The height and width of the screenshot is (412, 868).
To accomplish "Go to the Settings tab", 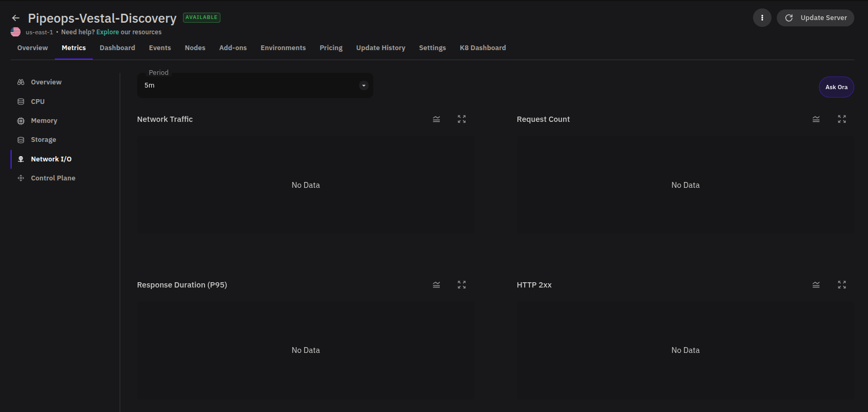I will 432,48.
